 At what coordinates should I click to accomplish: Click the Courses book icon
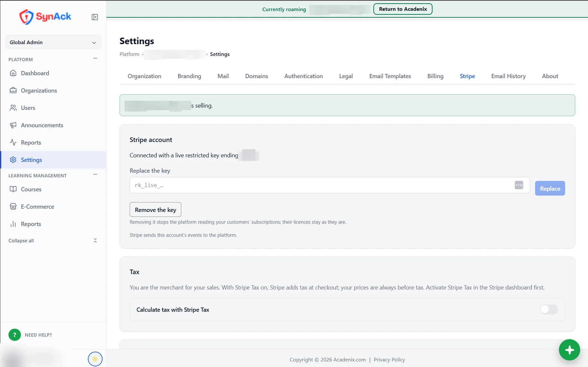click(13, 189)
